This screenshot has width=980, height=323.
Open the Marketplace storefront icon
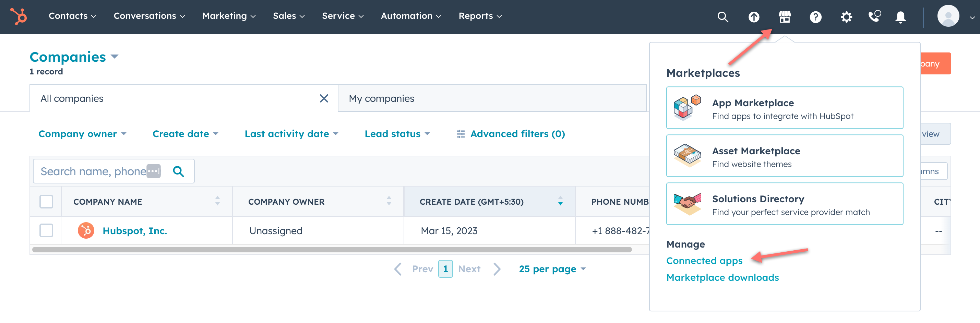(785, 17)
